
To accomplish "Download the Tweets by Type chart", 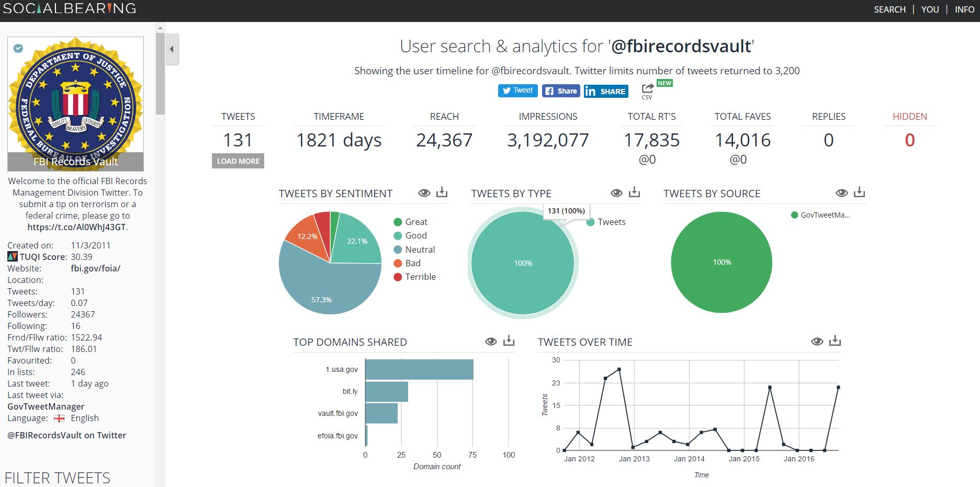I will (634, 192).
